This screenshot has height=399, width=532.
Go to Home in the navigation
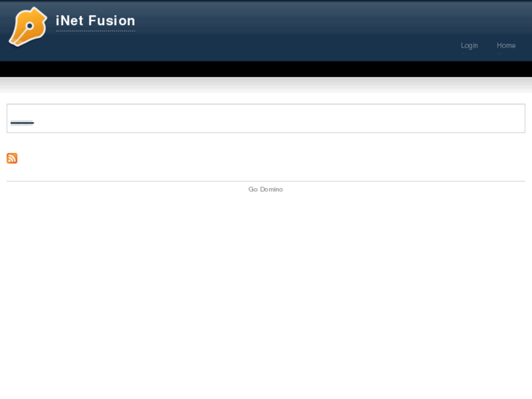point(506,45)
